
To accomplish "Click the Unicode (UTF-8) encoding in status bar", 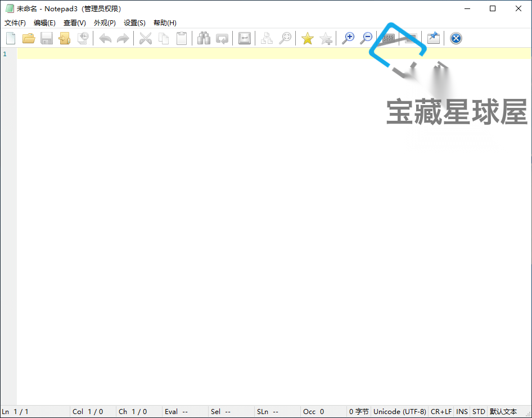I will (x=400, y=412).
